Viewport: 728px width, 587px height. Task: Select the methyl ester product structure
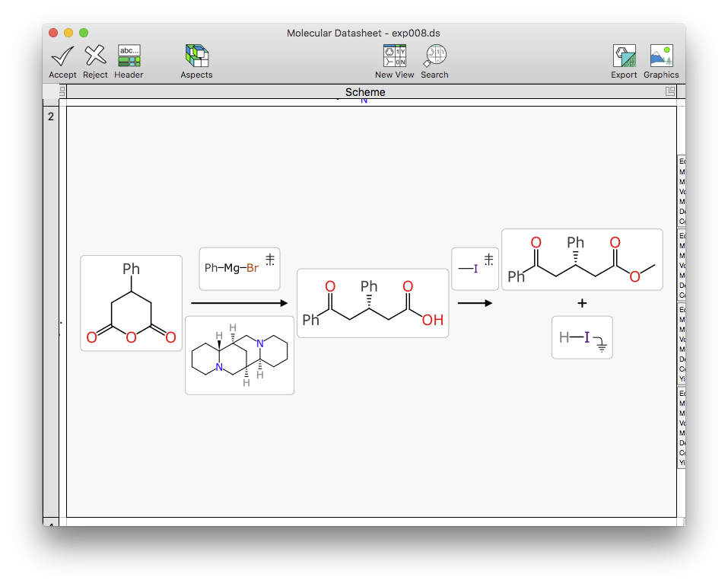click(582, 260)
